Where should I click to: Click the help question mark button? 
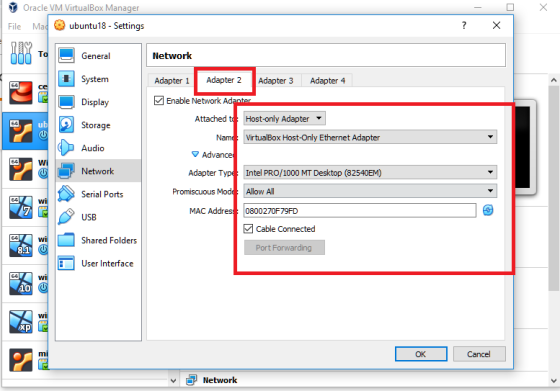[x=464, y=25]
